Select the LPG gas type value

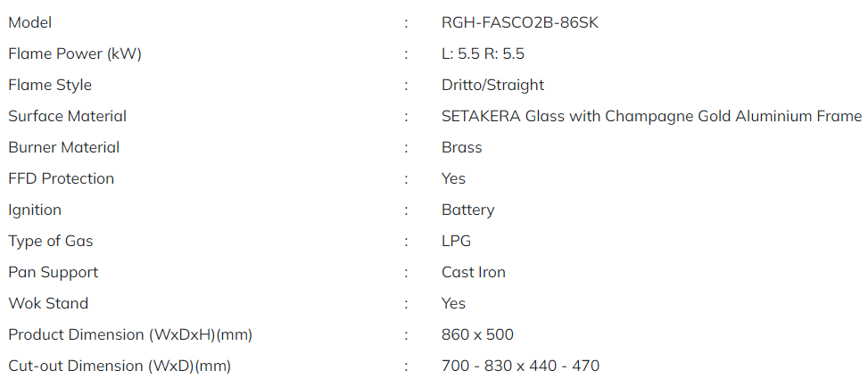456,242
